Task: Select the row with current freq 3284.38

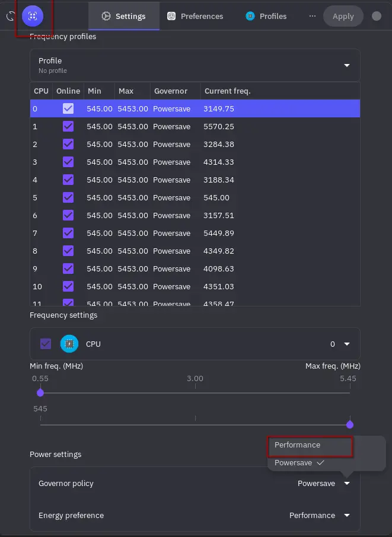Action: click(x=195, y=144)
